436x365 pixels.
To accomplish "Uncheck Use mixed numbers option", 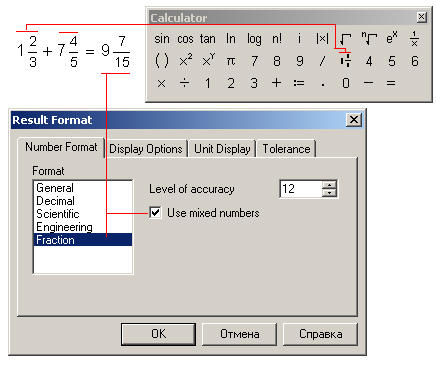I will [x=155, y=213].
